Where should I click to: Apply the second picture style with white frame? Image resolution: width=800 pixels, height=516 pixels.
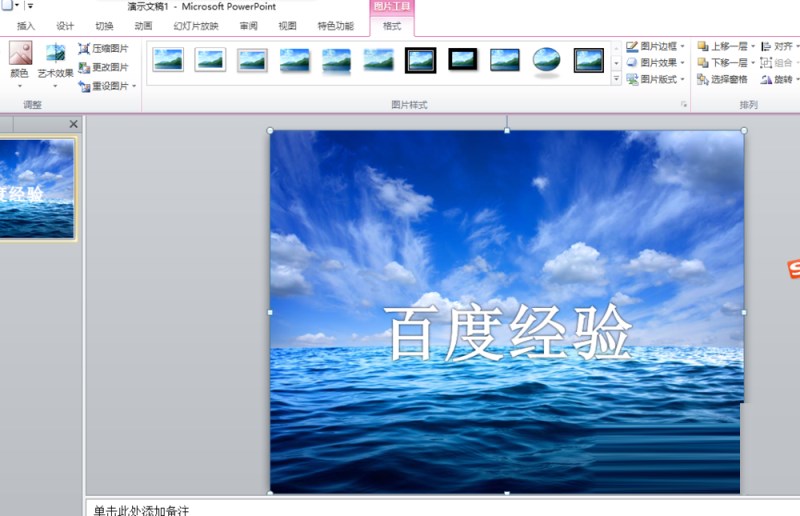pos(210,60)
